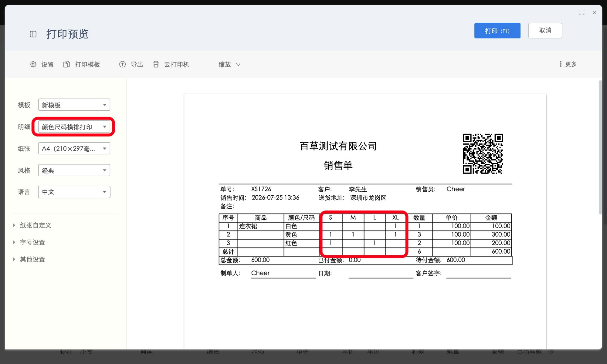Screen dimensions: 607x364
Task: Click the XL column header
Action: tap(395, 217)
